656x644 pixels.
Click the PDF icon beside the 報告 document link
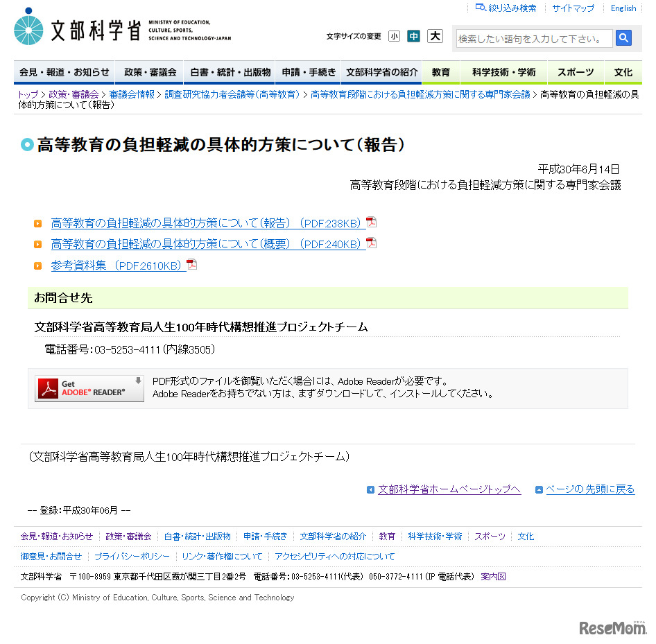372,223
